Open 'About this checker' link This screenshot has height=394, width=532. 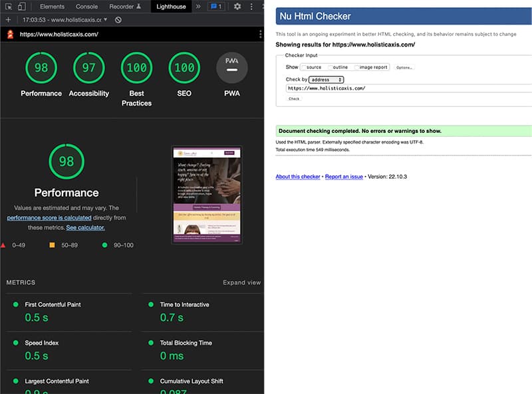coord(298,177)
